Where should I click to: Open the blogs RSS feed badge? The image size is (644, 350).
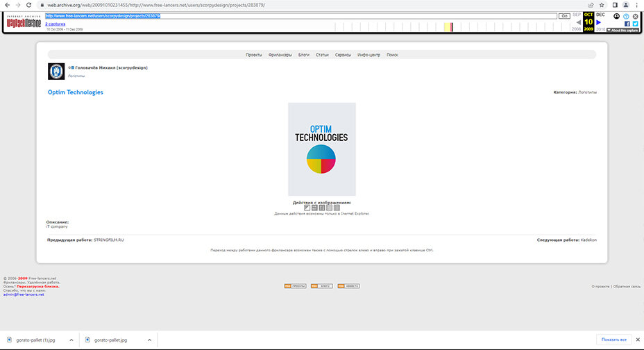tap(321, 286)
